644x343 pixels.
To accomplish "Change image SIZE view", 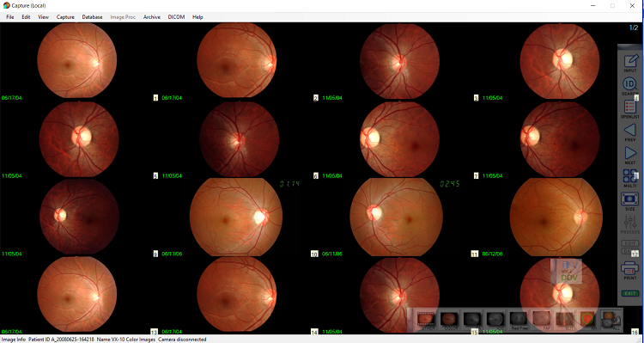I will tap(630, 201).
